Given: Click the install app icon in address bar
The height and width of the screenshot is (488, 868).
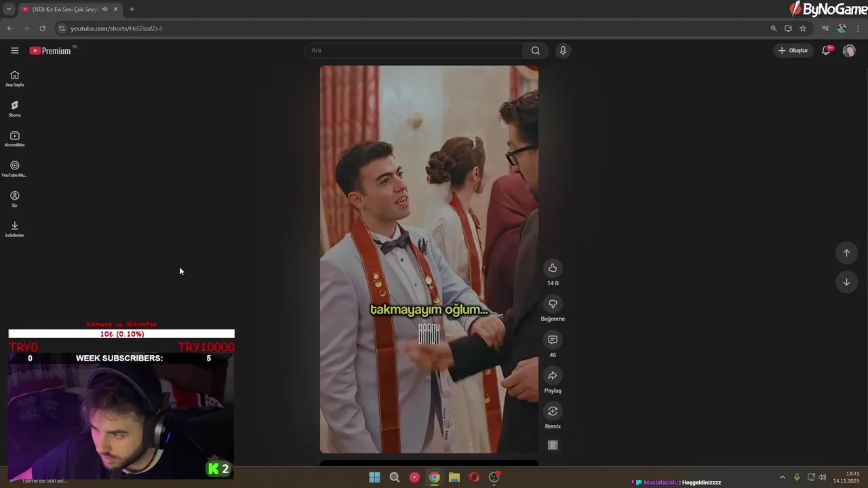Looking at the screenshot, I should pos(788,28).
